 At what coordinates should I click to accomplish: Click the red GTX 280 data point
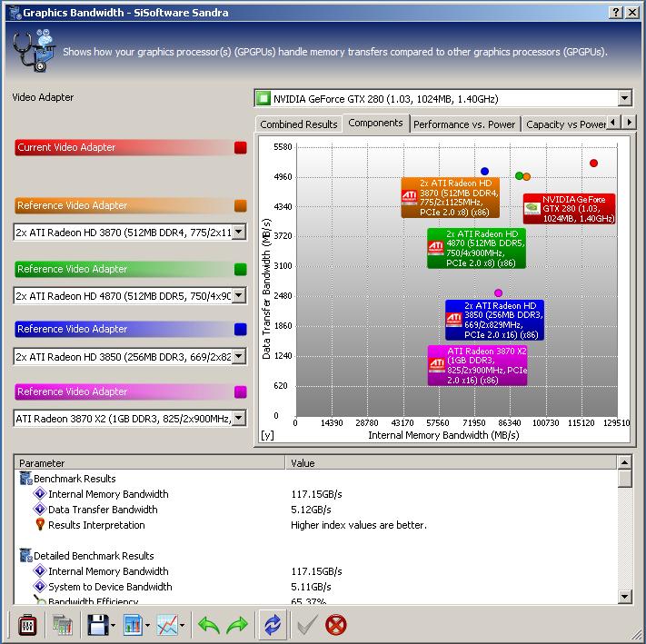[593, 163]
